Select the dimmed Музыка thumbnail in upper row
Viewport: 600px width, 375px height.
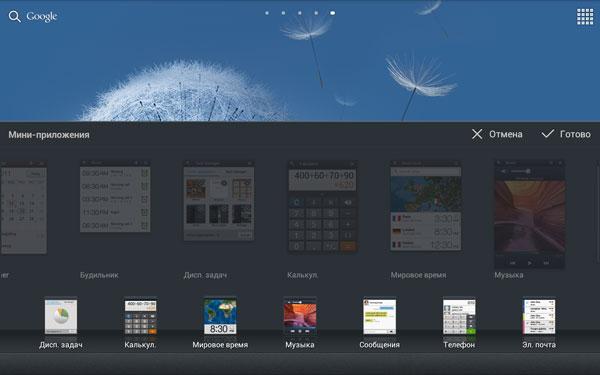(x=530, y=214)
